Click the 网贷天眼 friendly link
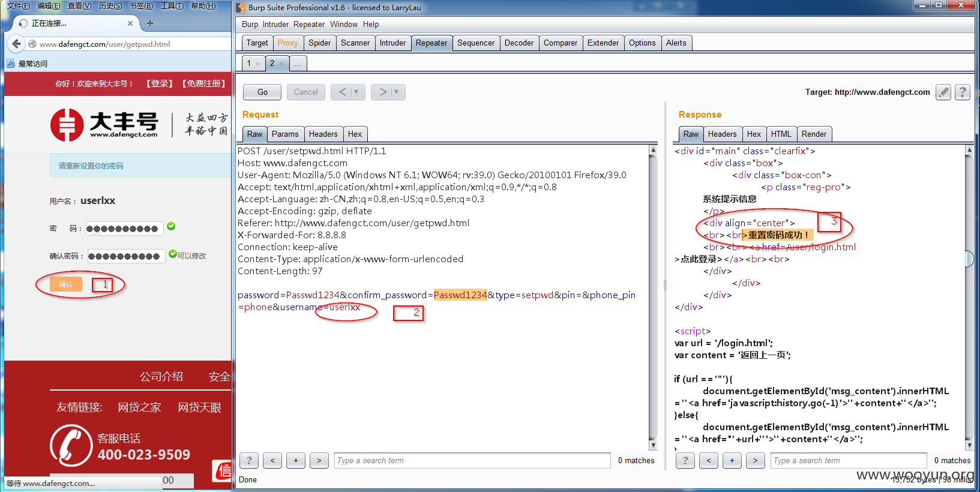Viewport: 980px width, 492px height. tap(199, 407)
